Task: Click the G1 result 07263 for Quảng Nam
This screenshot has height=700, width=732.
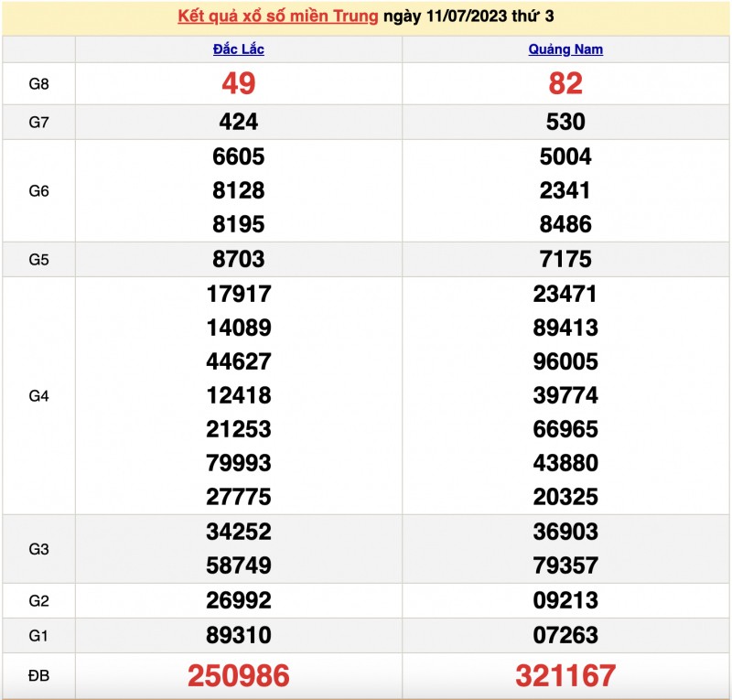Action: (565, 635)
